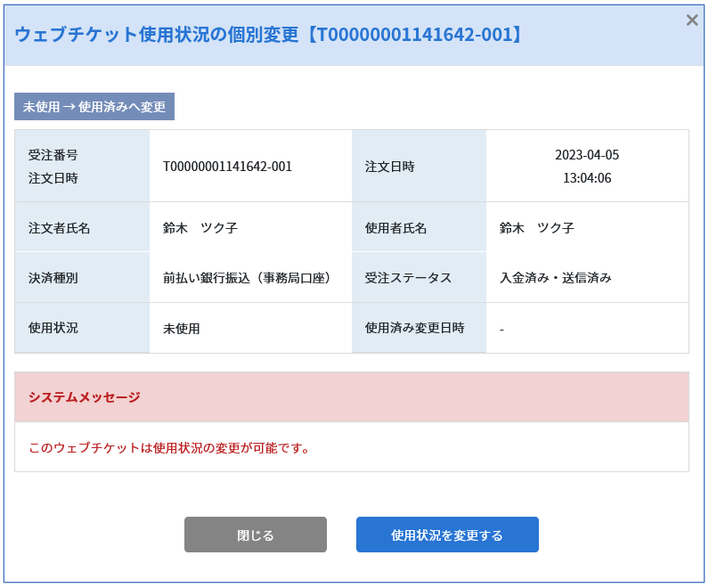The width and height of the screenshot is (709, 588).
Task: Click the order date value 2023-04-05
Action: [586, 155]
